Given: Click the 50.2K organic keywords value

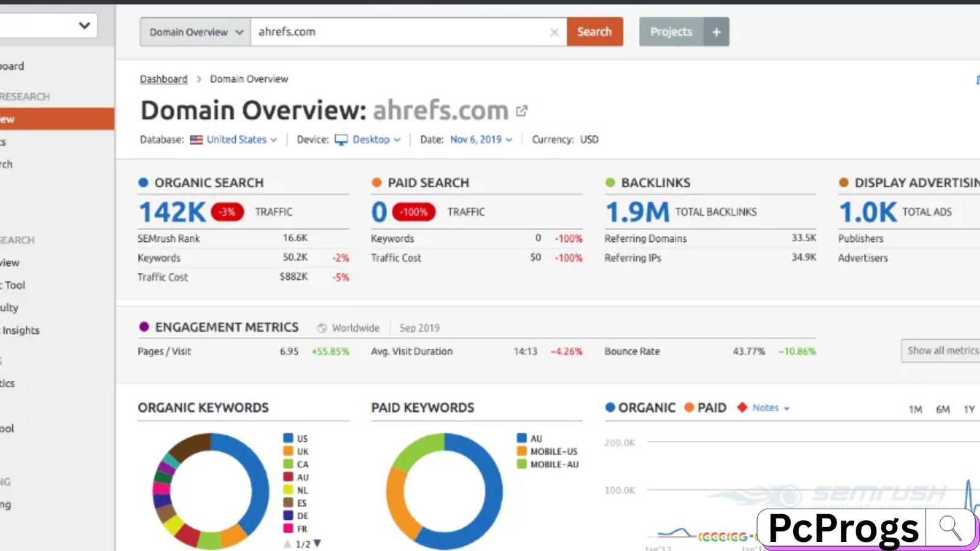Looking at the screenshot, I should pyautogui.click(x=295, y=258).
